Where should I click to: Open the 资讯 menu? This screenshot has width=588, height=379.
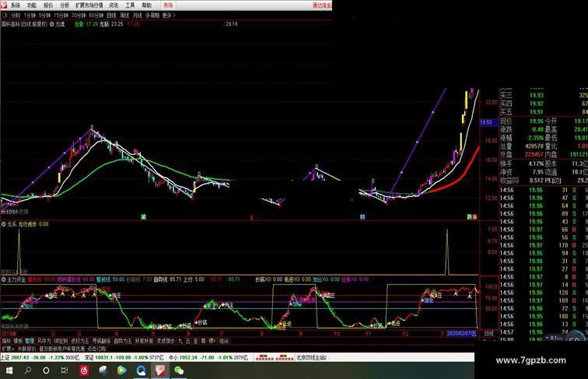pos(114,5)
